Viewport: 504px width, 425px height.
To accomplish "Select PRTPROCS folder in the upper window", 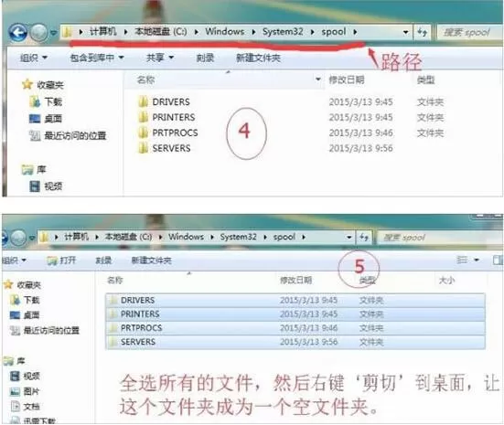I will click(175, 133).
